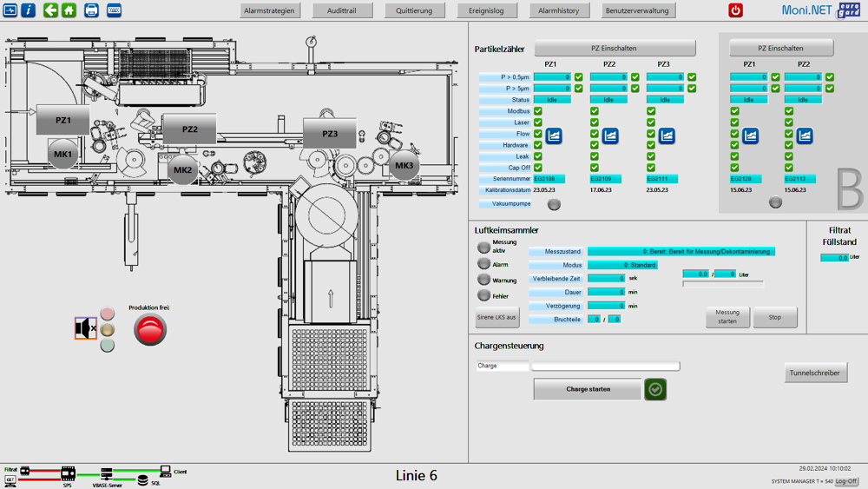
Task: Open the PZ3 flow trend chart icon
Action: [667, 135]
